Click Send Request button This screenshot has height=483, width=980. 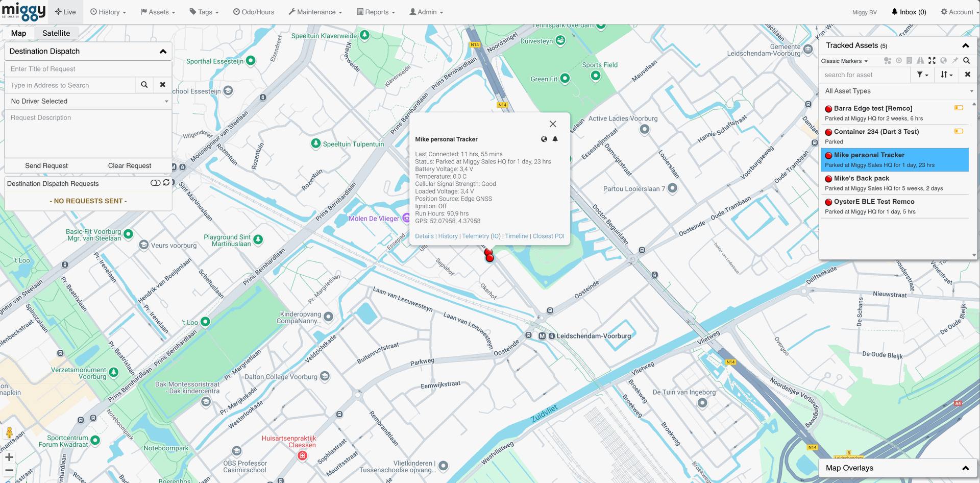46,165
